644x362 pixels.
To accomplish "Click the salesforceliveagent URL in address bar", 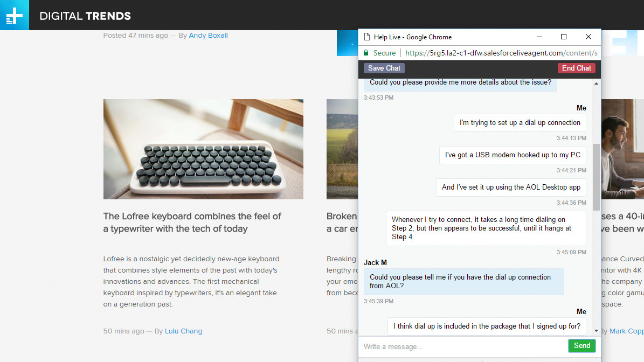I will (501, 53).
